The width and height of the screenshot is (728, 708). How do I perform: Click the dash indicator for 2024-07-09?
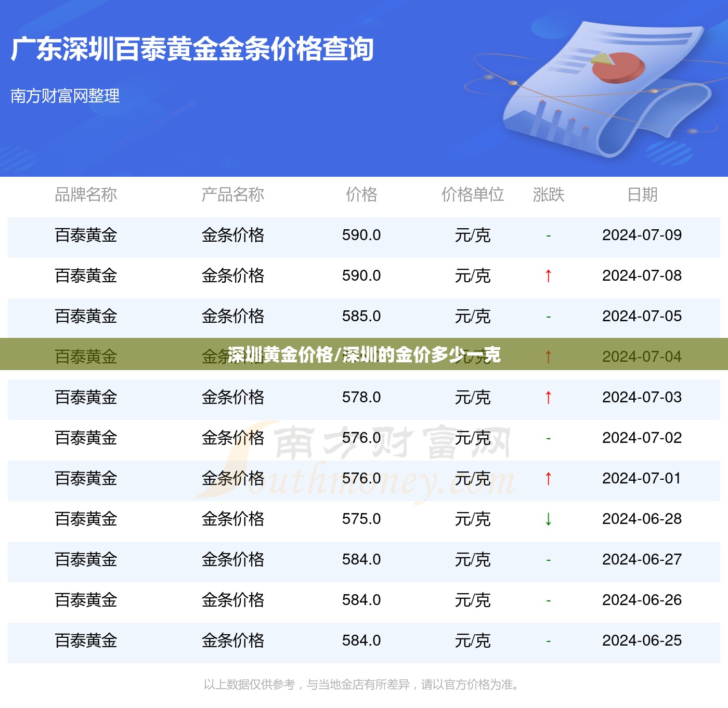(x=548, y=235)
